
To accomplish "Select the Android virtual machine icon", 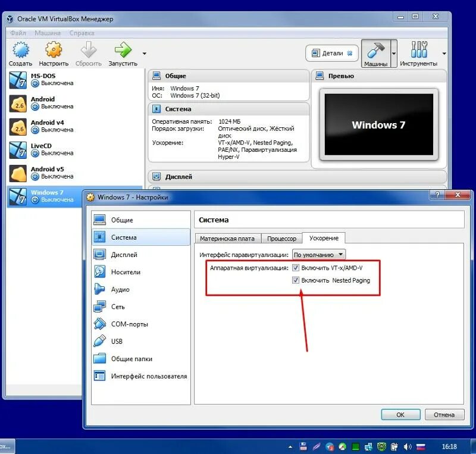I will pos(18,104).
